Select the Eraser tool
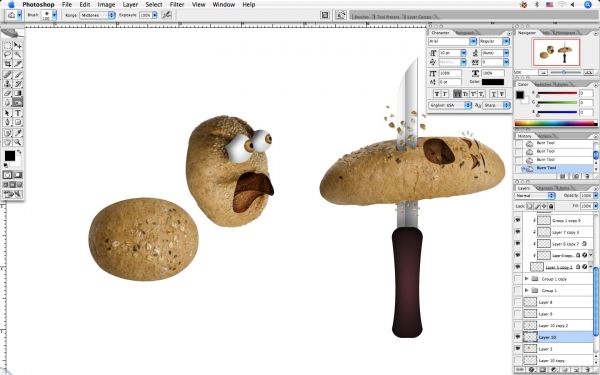The height and width of the screenshot is (375, 600). pos(7,93)
